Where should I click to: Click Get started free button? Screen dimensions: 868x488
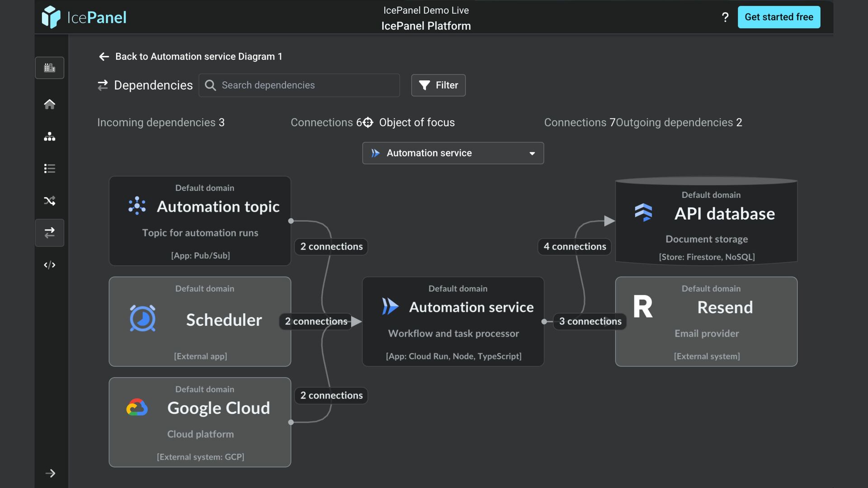pyautogui.click(x=779, y=17)
